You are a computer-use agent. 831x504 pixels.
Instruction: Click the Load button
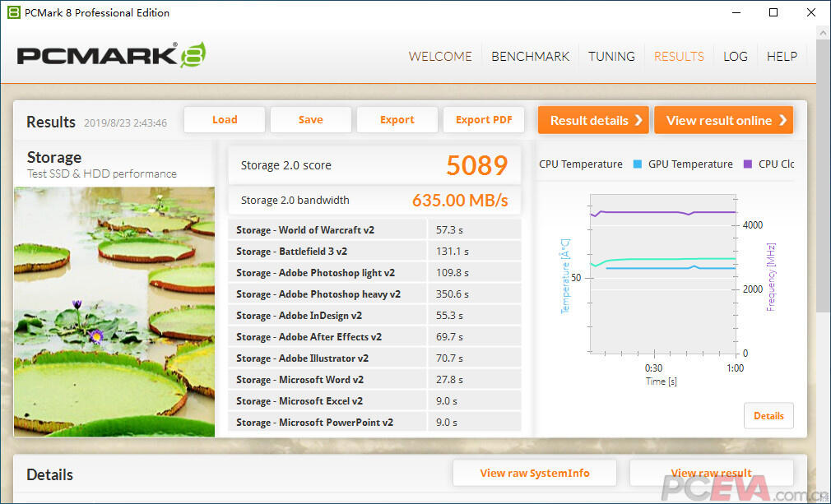(225, 120)
